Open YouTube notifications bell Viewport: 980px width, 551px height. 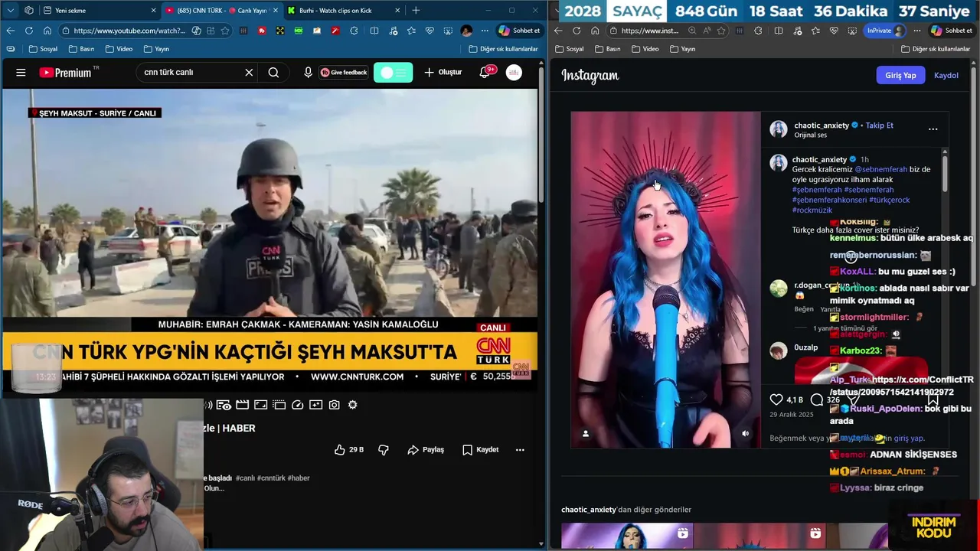[485, 73]
